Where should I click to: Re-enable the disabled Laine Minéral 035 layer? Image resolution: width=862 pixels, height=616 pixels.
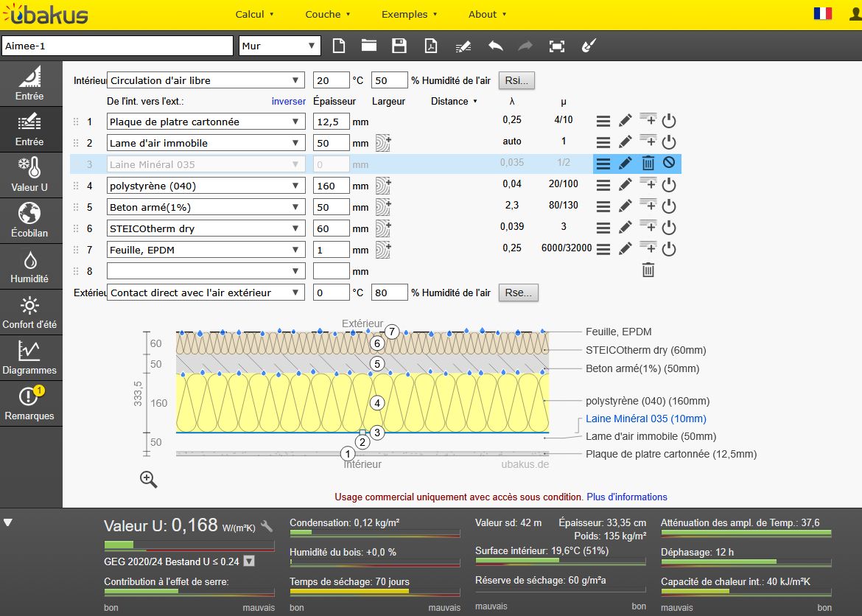669,164
